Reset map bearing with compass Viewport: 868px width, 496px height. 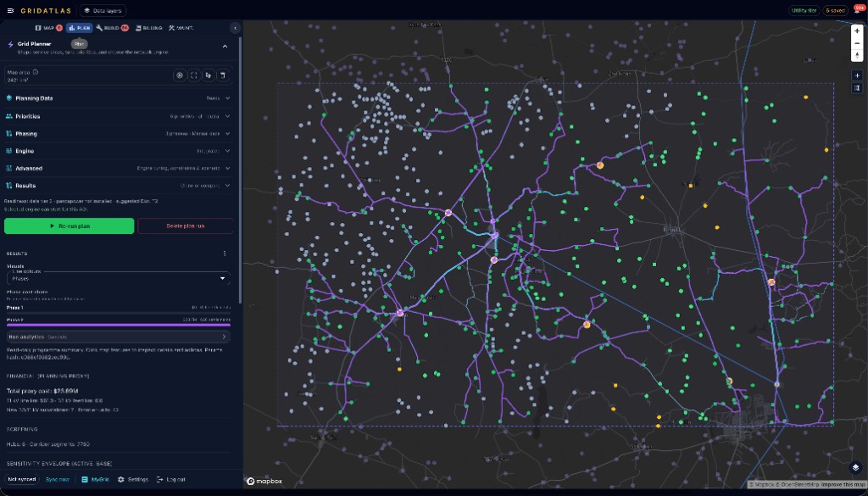coord(857,55)
